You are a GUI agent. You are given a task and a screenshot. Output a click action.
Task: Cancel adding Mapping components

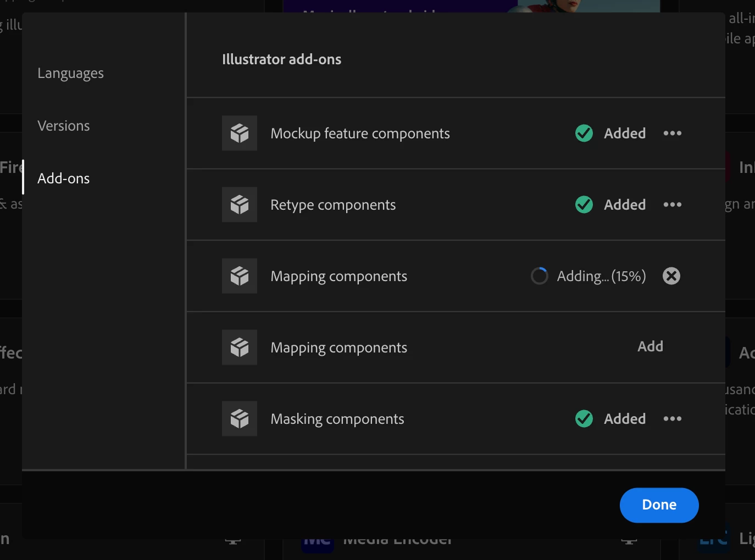pos(671,276)
